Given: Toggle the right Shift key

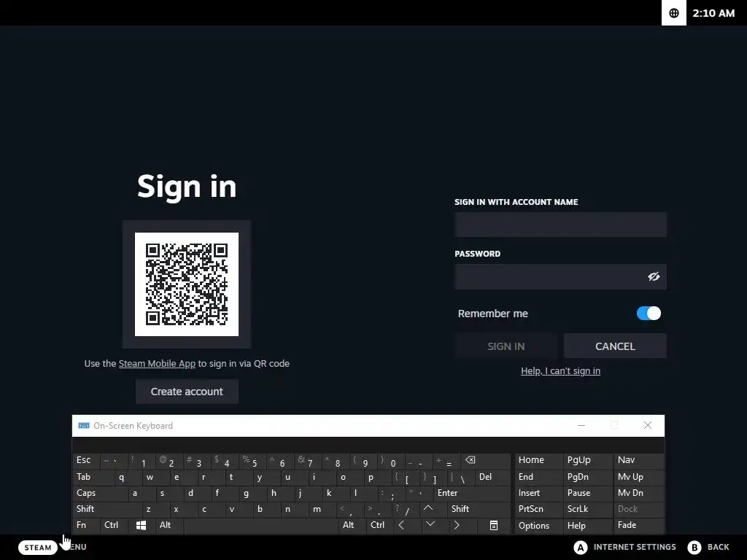Looking at the screenshot, I should 479,509.
